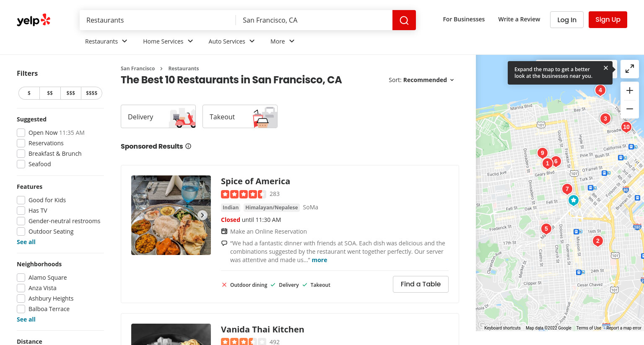Screen dimensions: 644x345
Task: Filter by $$ price range
Action: point(50,93)
